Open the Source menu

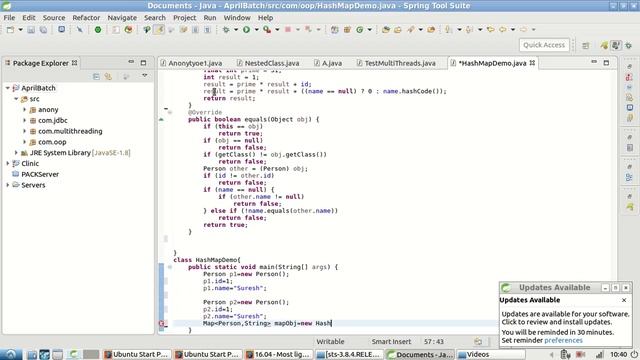(x=54, y=18)
